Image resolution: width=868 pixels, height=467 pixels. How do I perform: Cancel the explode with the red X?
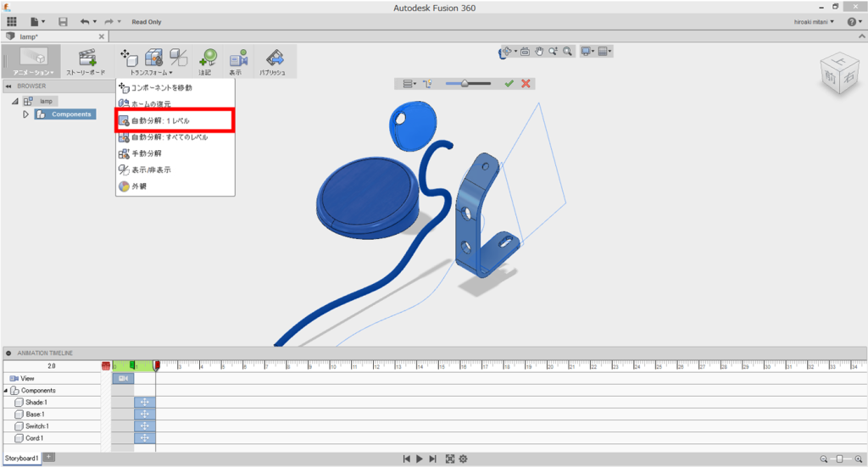[x=526, y=84]
